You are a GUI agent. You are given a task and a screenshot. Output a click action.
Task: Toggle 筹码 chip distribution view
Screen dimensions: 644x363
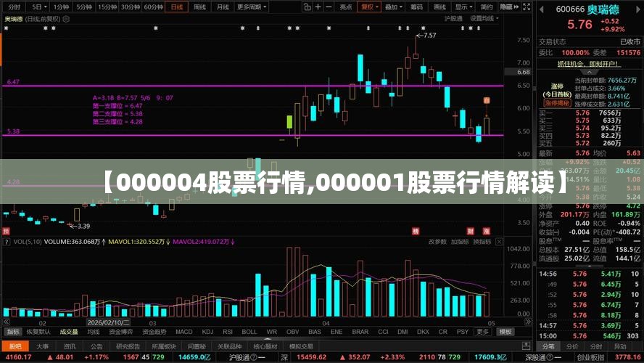(416, 7)
